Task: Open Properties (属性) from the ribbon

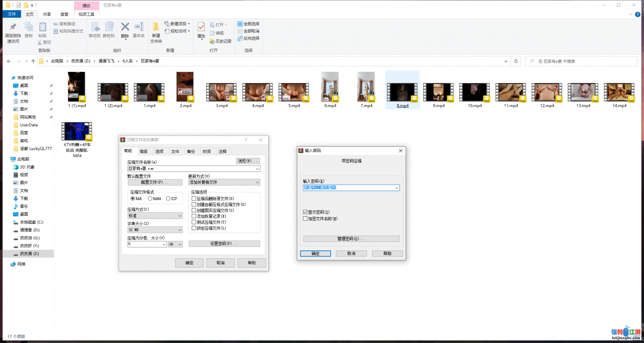Action: coord(201,29)
